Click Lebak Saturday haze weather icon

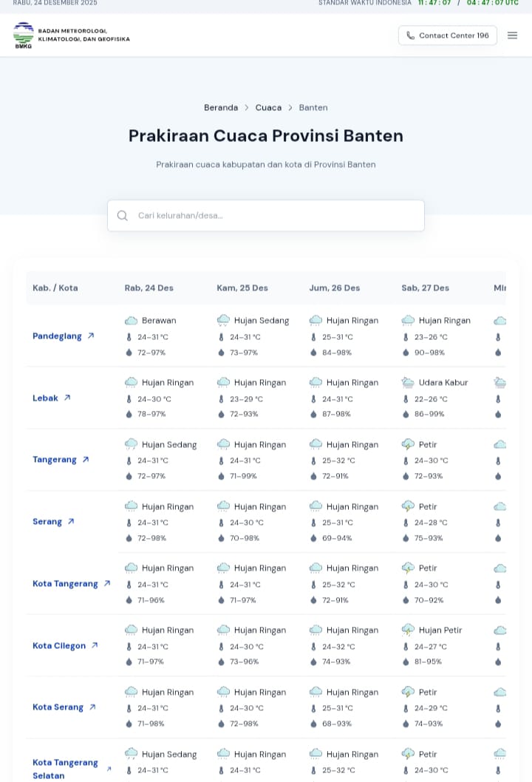coord(408,383)
